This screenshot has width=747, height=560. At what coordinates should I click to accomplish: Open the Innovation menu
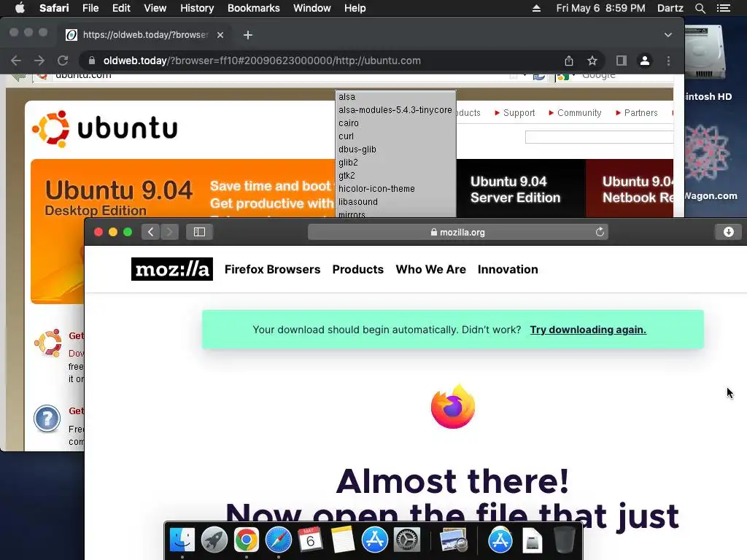point(508,269)
